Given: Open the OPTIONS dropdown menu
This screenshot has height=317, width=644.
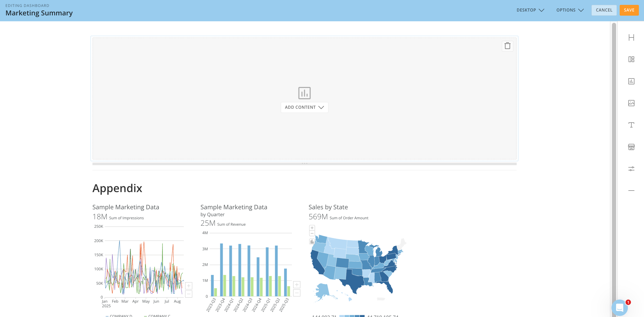Looking at the screenshot, I should click(x=570, y=10).
